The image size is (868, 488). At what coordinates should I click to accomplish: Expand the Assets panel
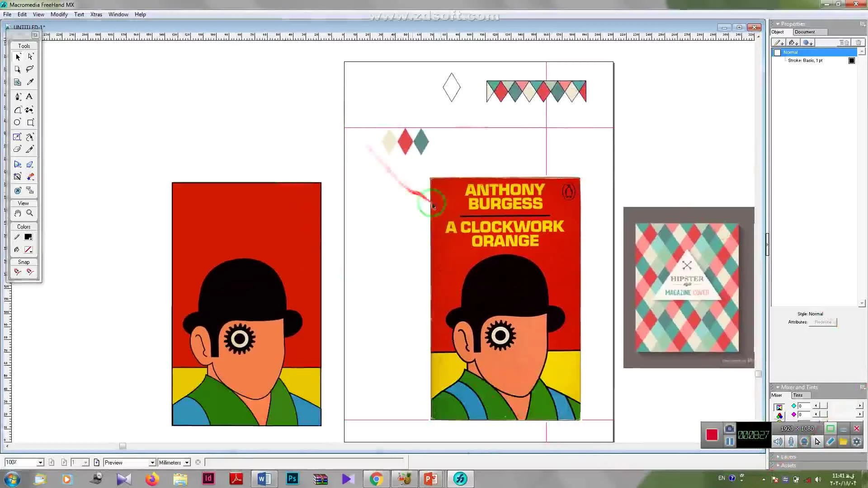pos(778,465)
